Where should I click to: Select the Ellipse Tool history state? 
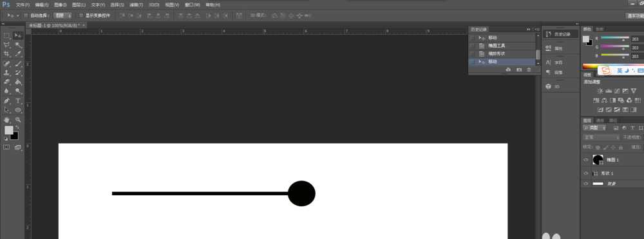point(502,46)
